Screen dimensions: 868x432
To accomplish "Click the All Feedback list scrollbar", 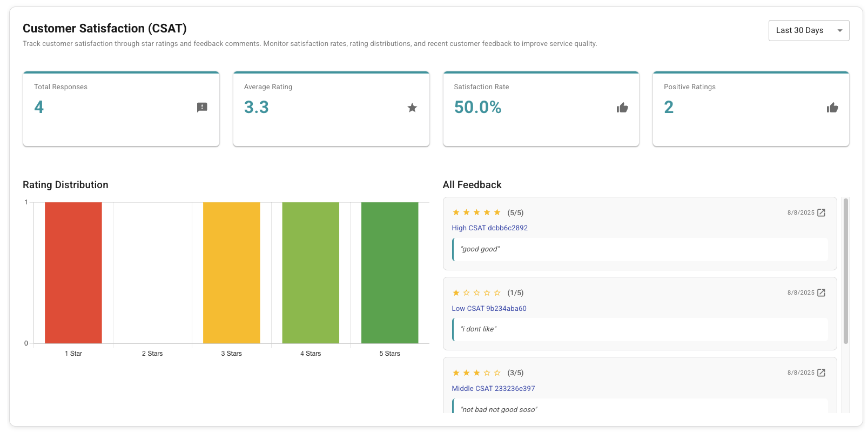I will (846, 271).
